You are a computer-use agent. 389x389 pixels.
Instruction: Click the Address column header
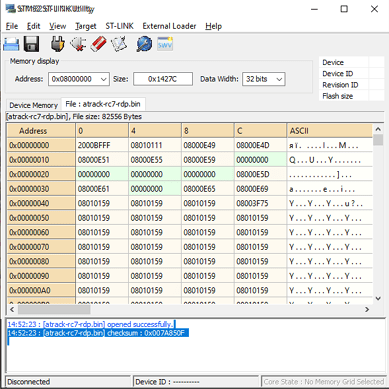pos(41,131)
